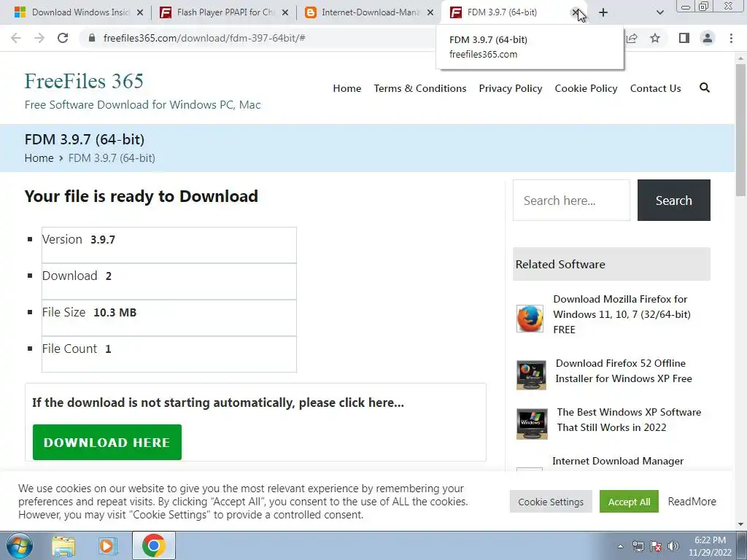The width and height of the screenshot is (747, 560).
Task: Show hidden system tray icons
Action: pyautogui.click(x=620, y=546)
